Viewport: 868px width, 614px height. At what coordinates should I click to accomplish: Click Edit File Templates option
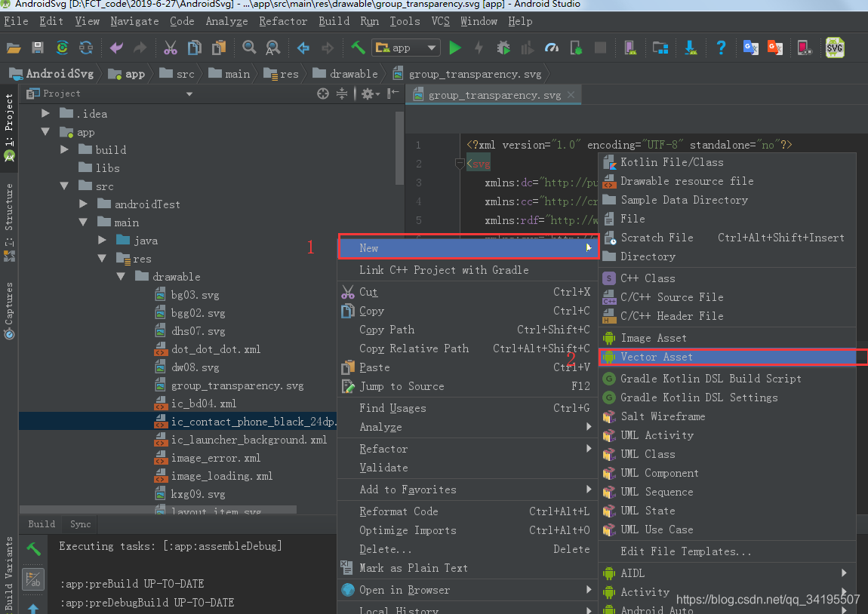tap(728, 551)
